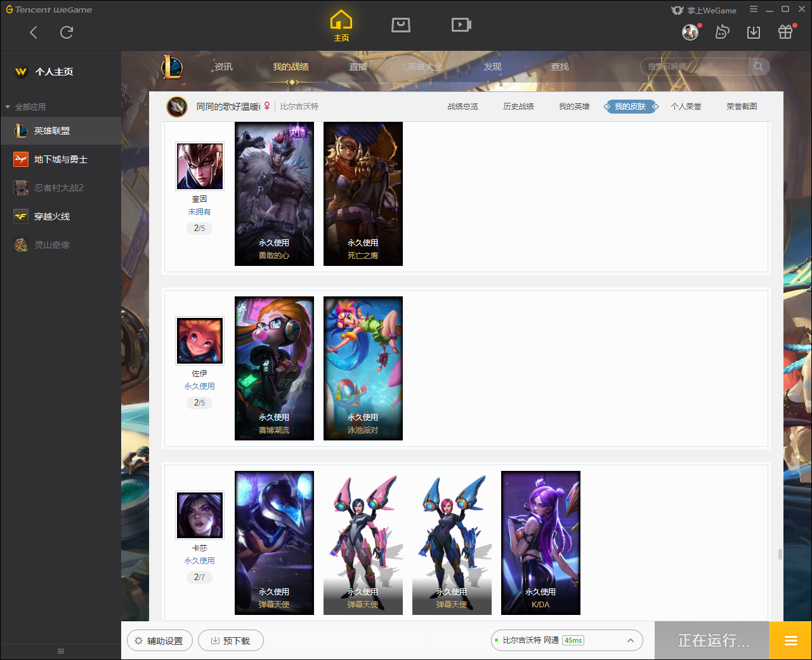Open the main menu hamburger icon in title bar
This screenshot has height=660, width=812.
pyautogui.click(x=754, y=10)
